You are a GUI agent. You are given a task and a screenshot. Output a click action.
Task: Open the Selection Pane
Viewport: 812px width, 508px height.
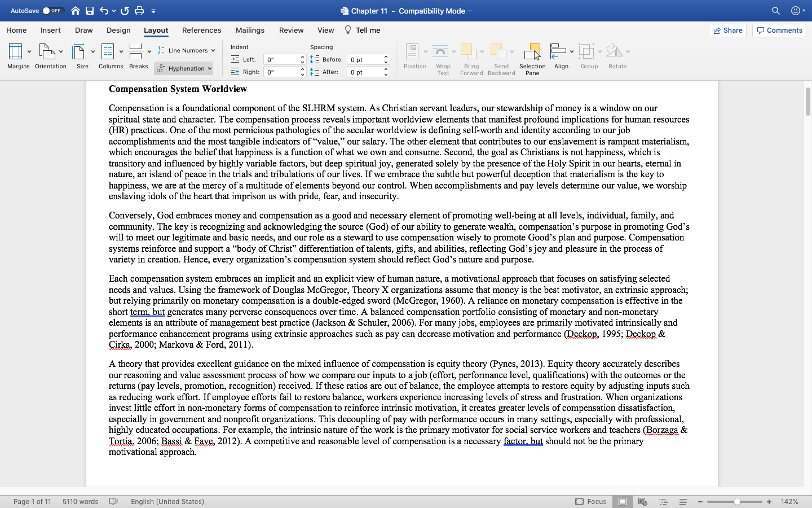tap(532, 59)
